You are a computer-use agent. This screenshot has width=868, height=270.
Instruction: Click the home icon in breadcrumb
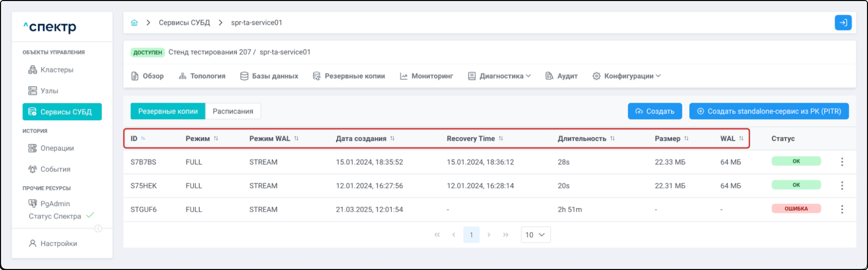coord(134,23)
